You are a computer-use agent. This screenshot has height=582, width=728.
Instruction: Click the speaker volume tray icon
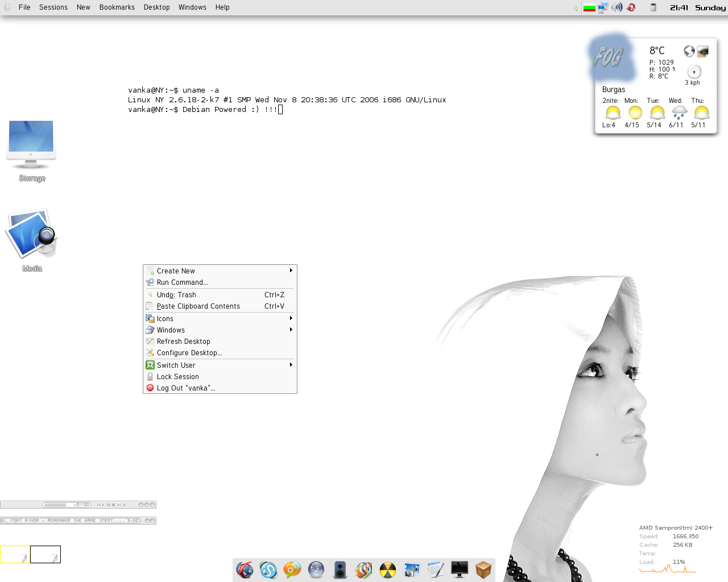[x=617, y=7]
